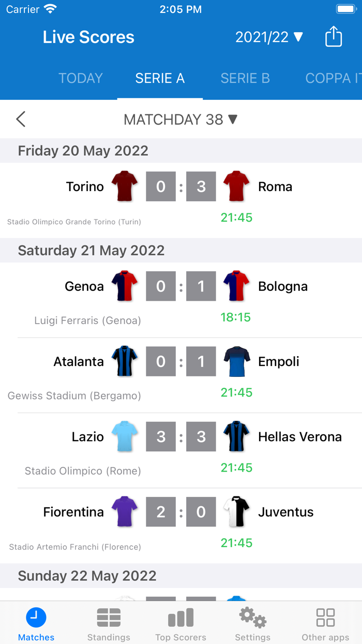Screen dimensions: 362x644
Task: Tap the Genoa 0:1 Bologna score box
Action: 180,286
